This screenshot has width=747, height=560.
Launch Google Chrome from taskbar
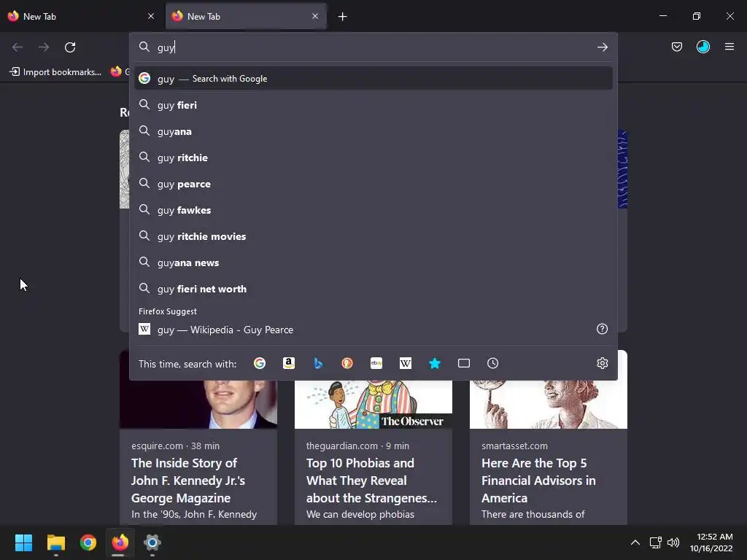(x=88, y=542)
